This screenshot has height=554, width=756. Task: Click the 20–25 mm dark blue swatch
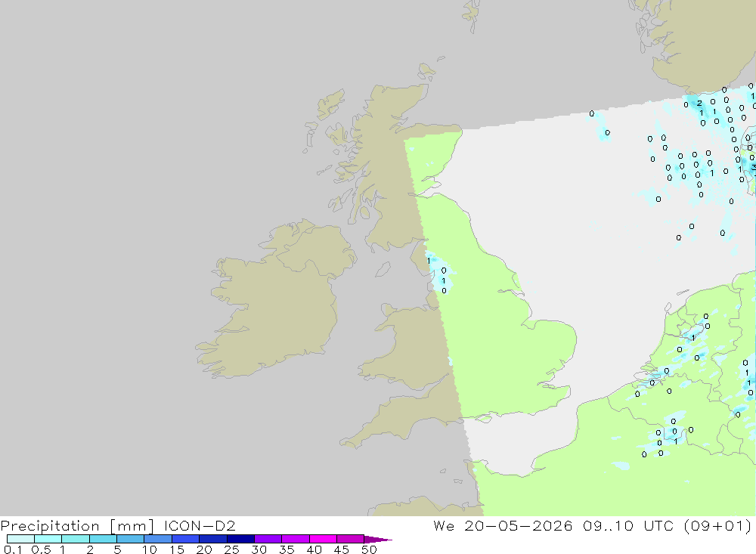tap(213, 539)
